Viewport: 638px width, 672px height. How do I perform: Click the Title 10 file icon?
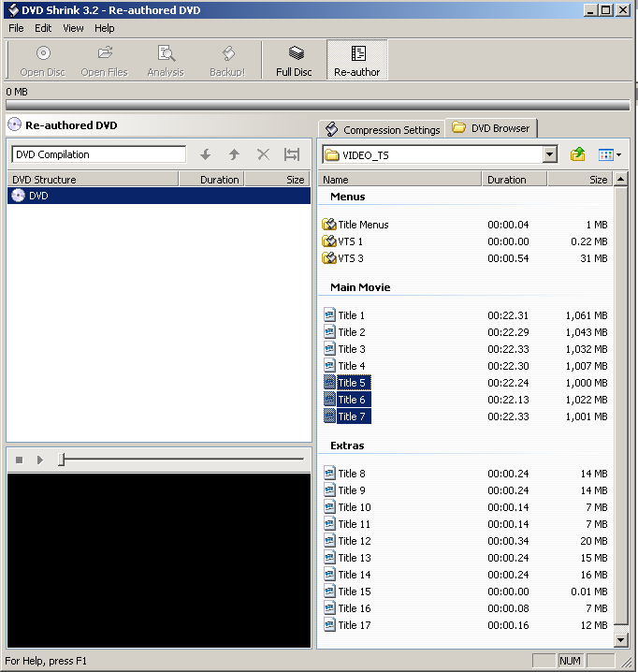tap(329, 507)
